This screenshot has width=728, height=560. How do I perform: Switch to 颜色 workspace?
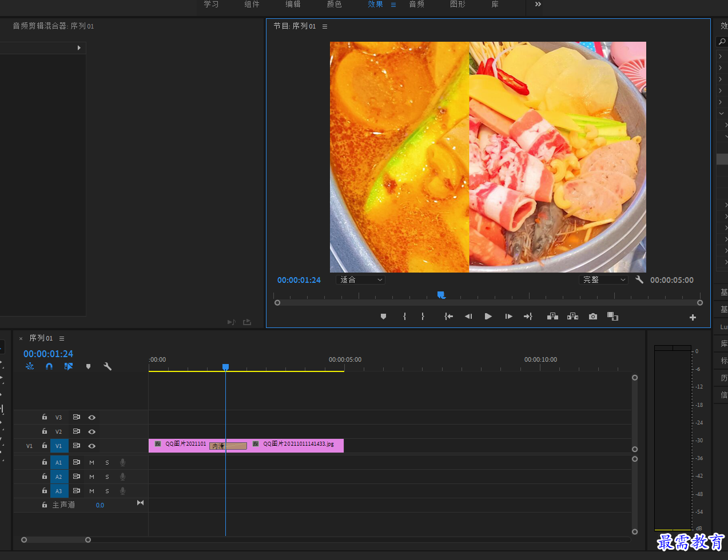pyautogui.click(x=335, y=4)
